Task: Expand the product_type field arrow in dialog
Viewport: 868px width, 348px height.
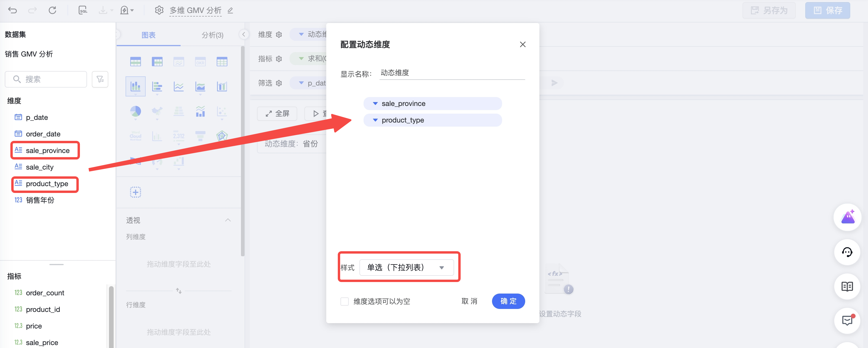Action: (x=375, y=120)
